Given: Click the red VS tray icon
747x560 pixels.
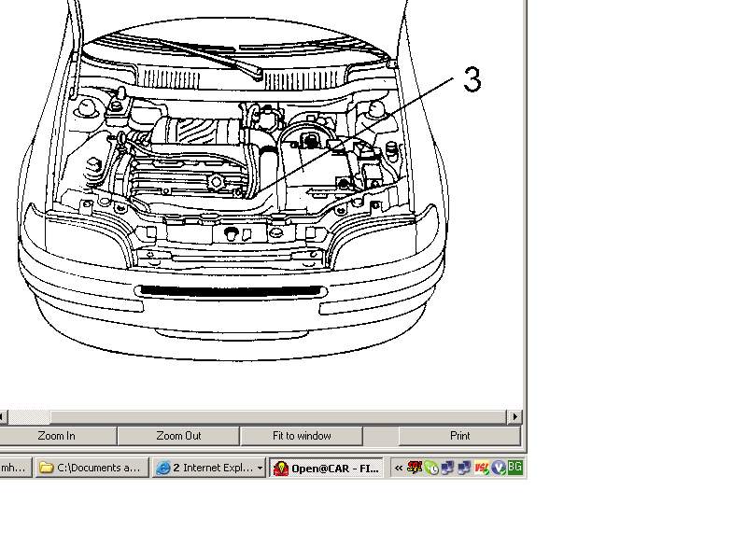Looking at the screenshot, I should click(x=482, y=468).
